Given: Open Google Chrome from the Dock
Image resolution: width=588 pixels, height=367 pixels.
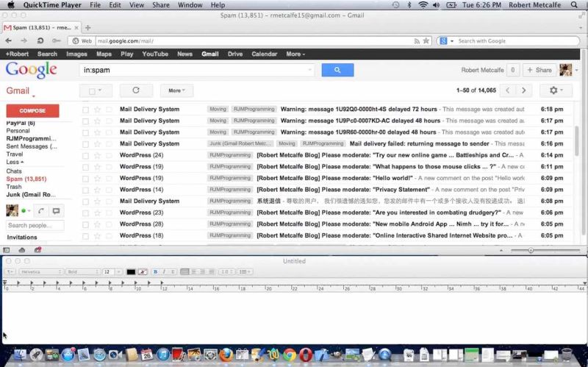Looking at the screenshot, I should click(x=290, y=354).
